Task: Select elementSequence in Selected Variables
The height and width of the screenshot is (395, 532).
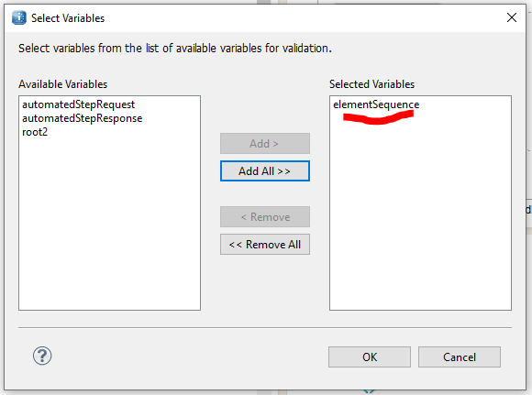Action: click(376, 104)
